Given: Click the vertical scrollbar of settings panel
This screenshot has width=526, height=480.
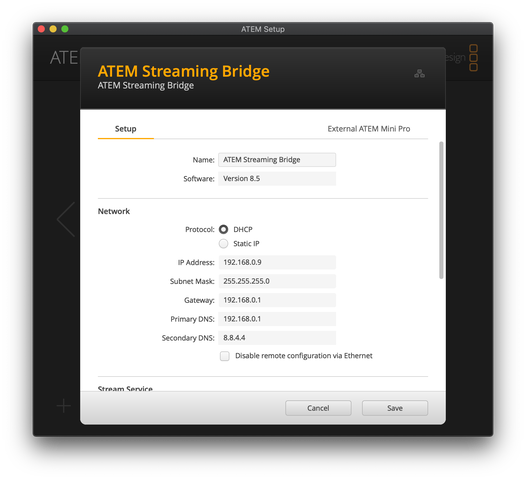Looking at the screenshot, I should pyautogui.click(x=441, y=210).
